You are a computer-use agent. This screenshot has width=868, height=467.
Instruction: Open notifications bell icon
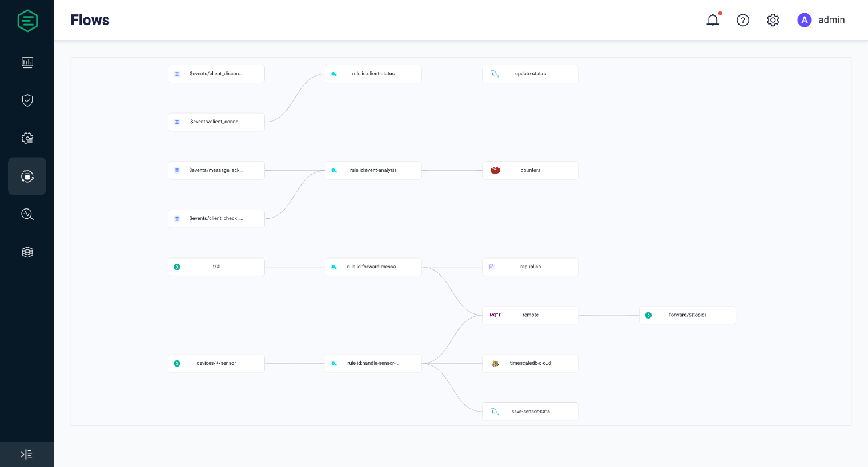click(713, 20)
